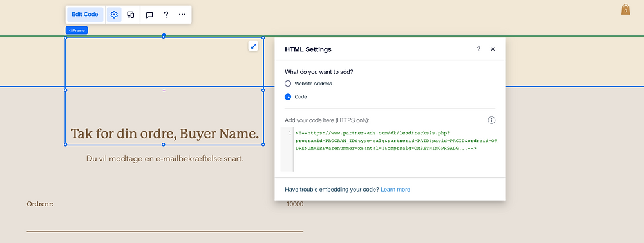Click the order number value 10000
The image size is (644, 243).
pos(295,204)
